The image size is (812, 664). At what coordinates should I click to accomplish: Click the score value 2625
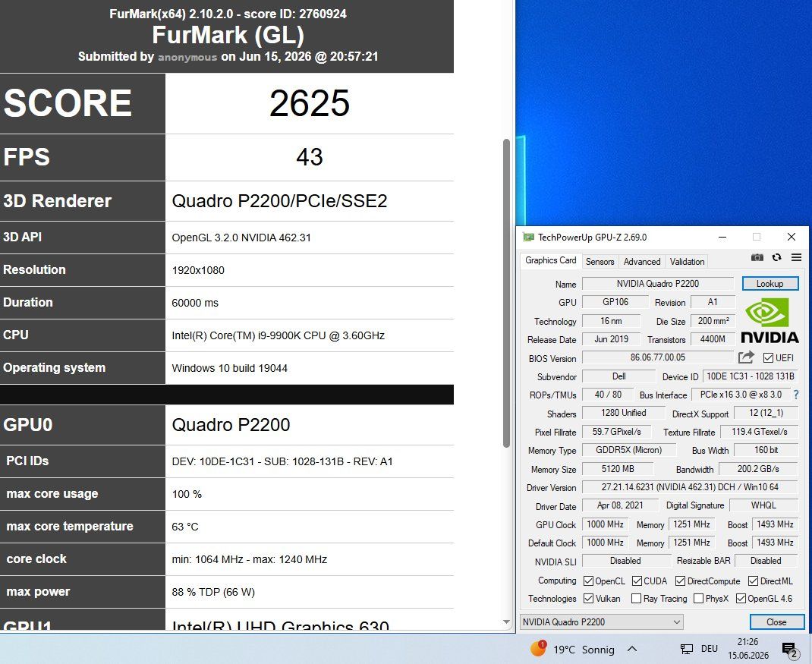coord(310,103)
